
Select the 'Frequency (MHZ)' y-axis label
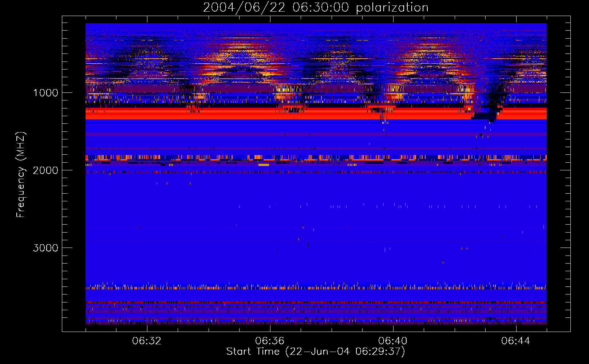(x=21, y=175)
